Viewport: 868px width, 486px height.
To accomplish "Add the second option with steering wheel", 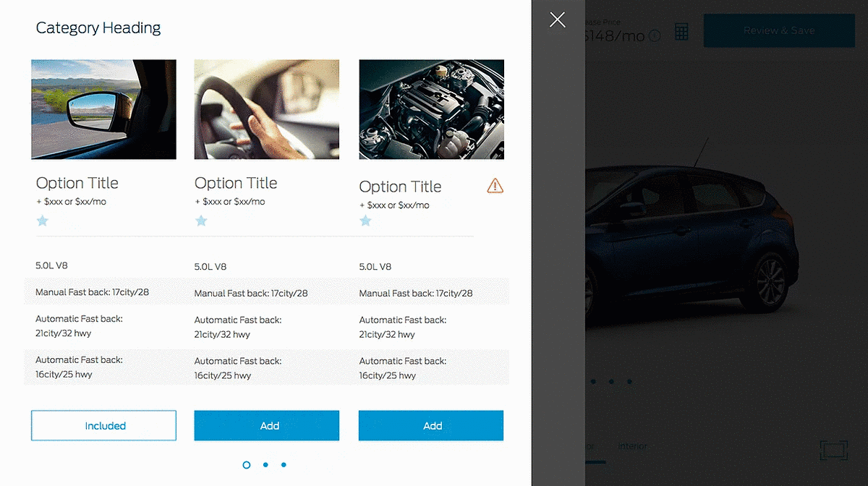I will (x=267, y=425).
